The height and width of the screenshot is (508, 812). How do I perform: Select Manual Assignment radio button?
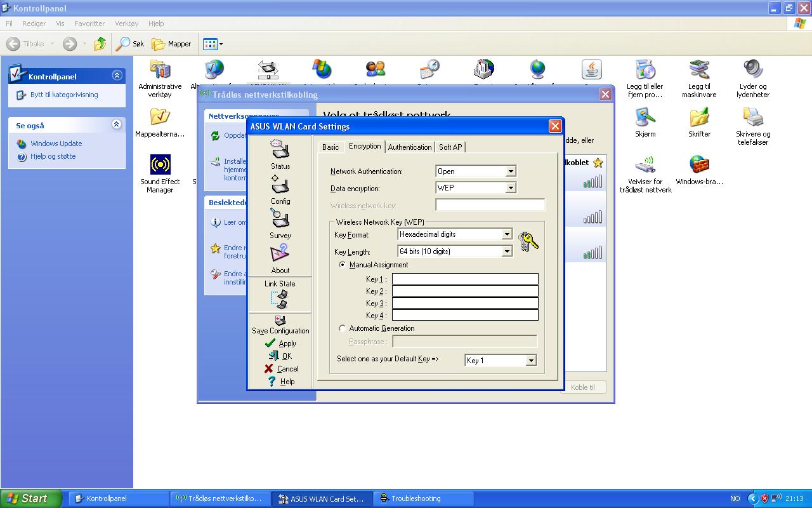pos(343,265)
